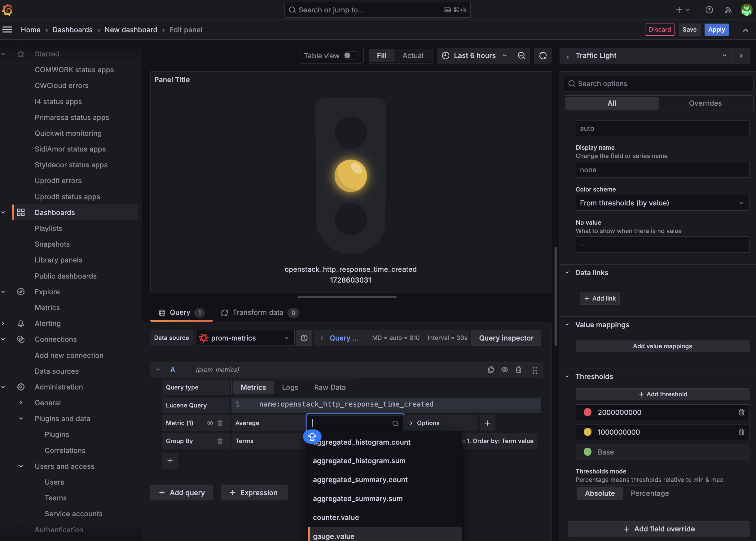Select the All options tab
756x541 pixels.
tap(612, 103)
